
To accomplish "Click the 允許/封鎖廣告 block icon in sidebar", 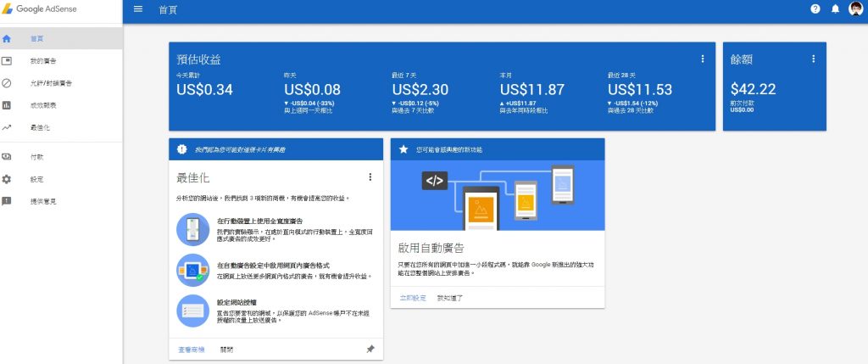I will coord(7,83).
